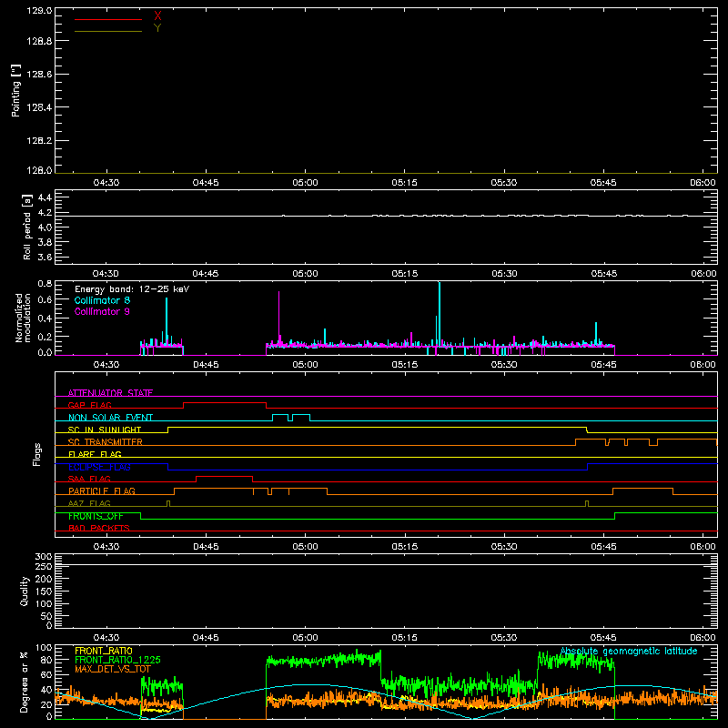The image size is (728, 728).
Task: Select the yellow FRONT_RATIO legend
Action: 104,651
